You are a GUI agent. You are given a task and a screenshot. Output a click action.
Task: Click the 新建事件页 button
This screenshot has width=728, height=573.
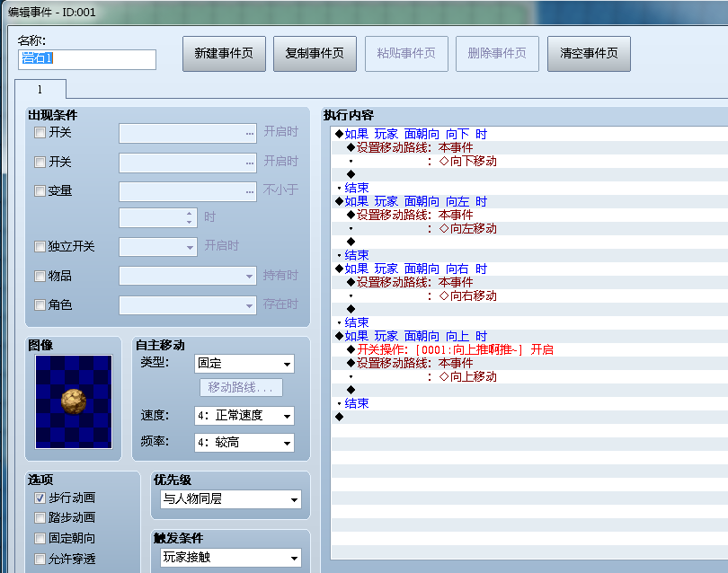point(224,54)
